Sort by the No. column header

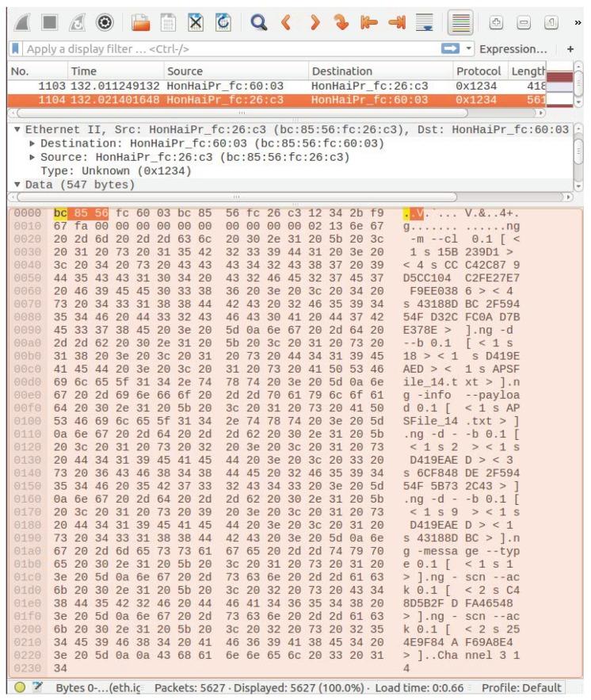pyautogui.click(x=37, y=71)
